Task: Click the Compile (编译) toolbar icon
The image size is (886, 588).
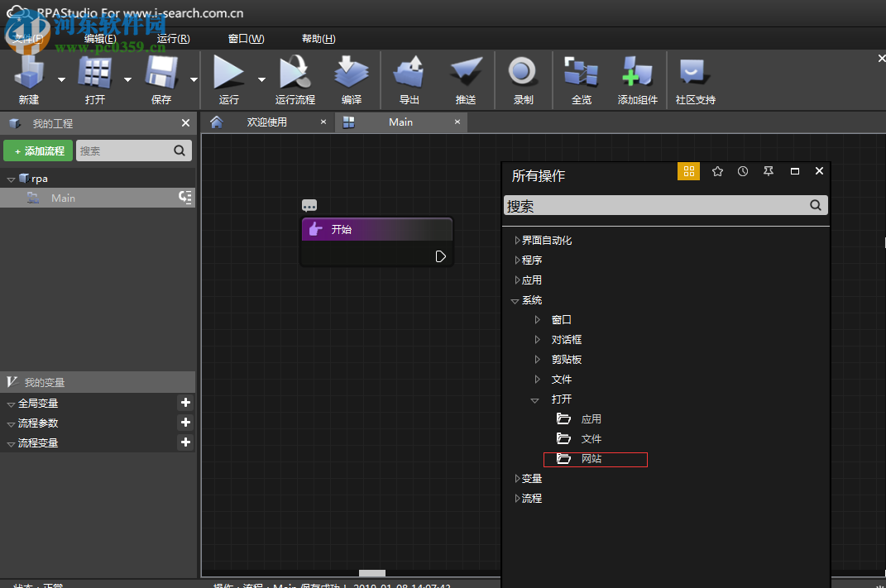Action: point(351,73)
